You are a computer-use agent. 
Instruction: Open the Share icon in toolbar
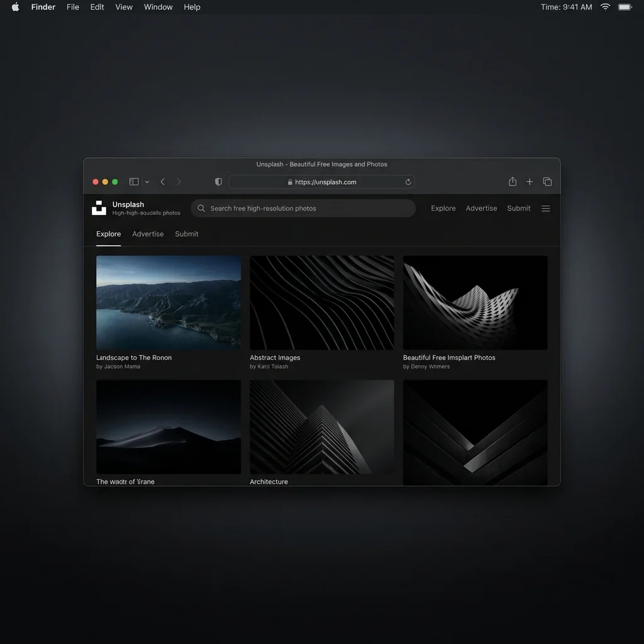coord(512,182)
